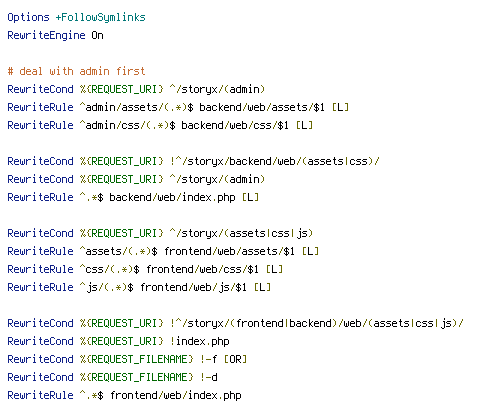Click the first ^/storyx/(admin) pattern

217,89
